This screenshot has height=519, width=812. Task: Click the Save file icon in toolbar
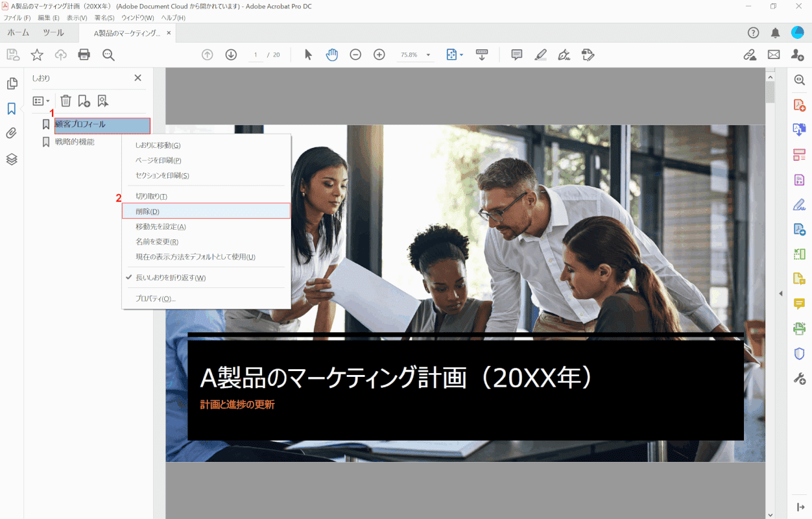click(13, 55)
